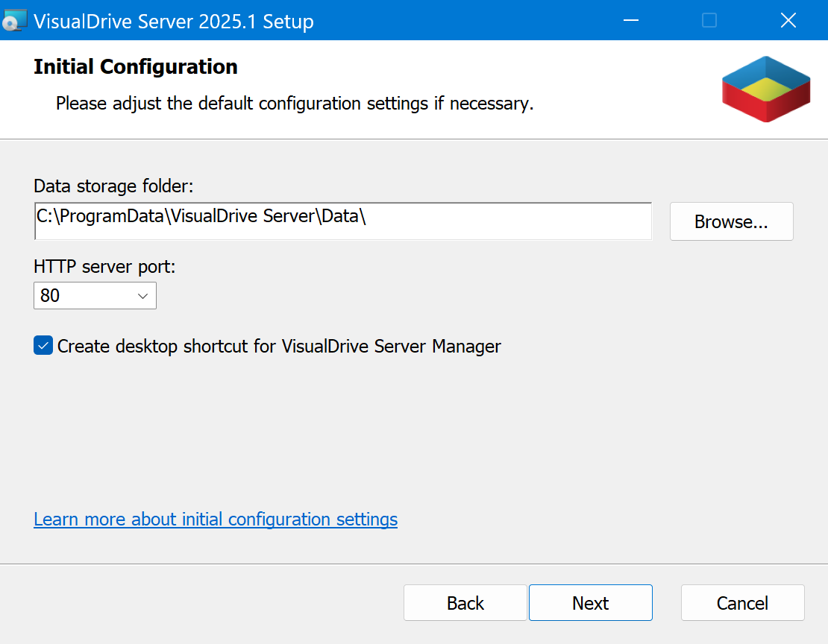Go to the previous step with Back

(x=465, y=603)
